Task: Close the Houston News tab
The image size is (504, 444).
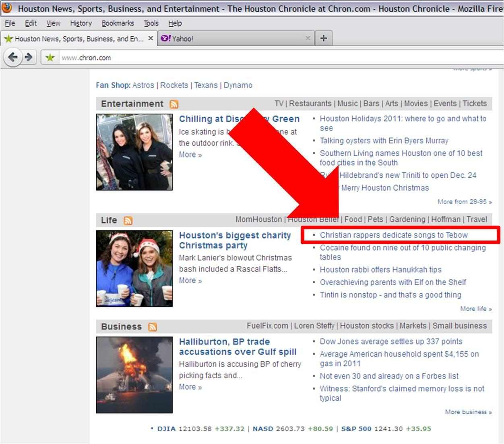Action: tap(151, 38)
